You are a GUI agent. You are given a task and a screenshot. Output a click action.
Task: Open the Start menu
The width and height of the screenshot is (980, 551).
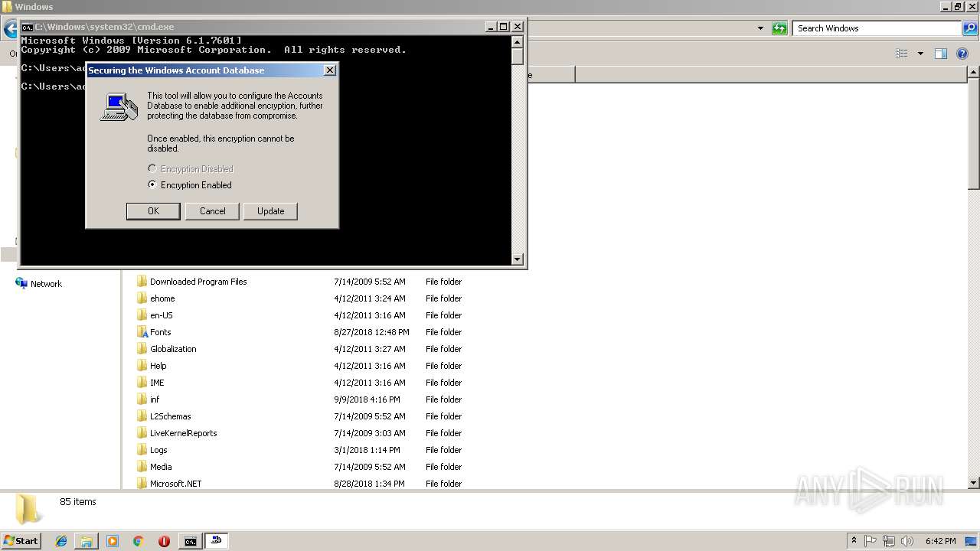tap(21, 540)
